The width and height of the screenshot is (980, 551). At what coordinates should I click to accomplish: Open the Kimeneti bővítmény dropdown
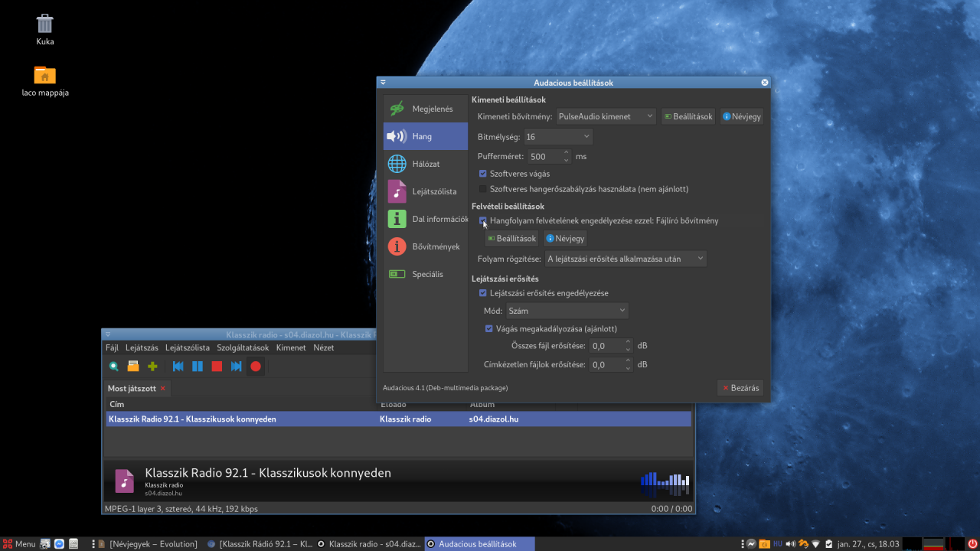[606, 116]
